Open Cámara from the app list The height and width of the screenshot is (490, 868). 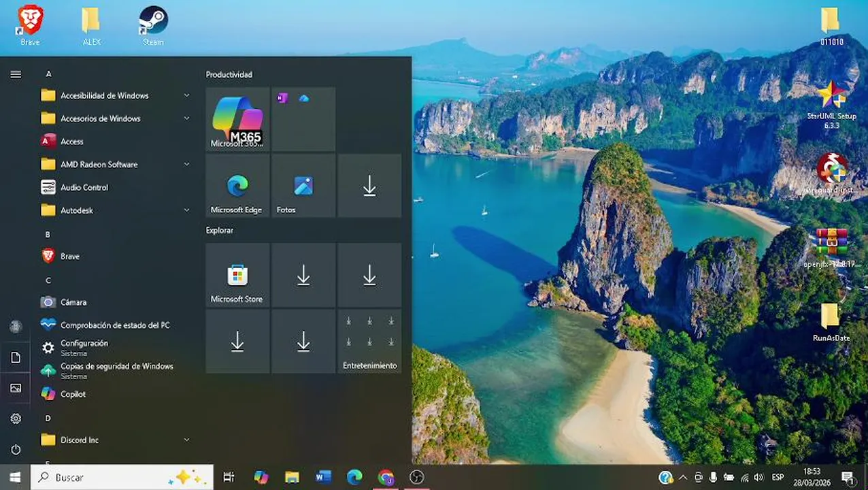[116, 302]
